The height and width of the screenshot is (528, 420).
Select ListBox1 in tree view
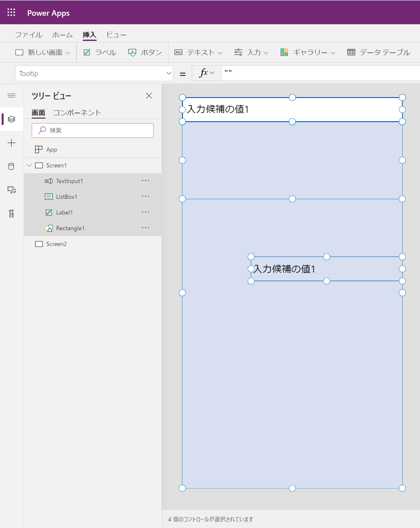[93, 197]
